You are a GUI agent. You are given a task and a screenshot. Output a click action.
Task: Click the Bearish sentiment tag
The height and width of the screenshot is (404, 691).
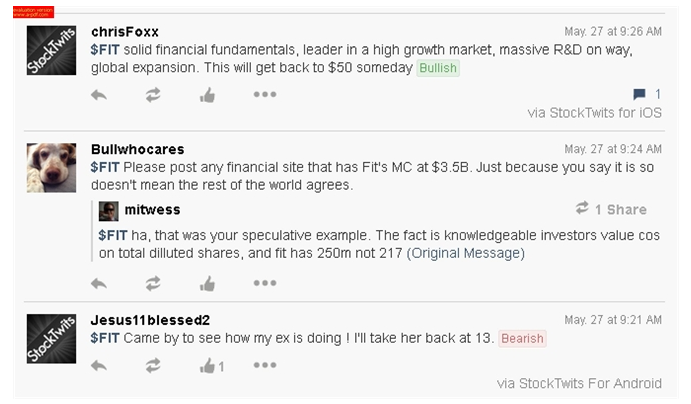pos(522,338)
